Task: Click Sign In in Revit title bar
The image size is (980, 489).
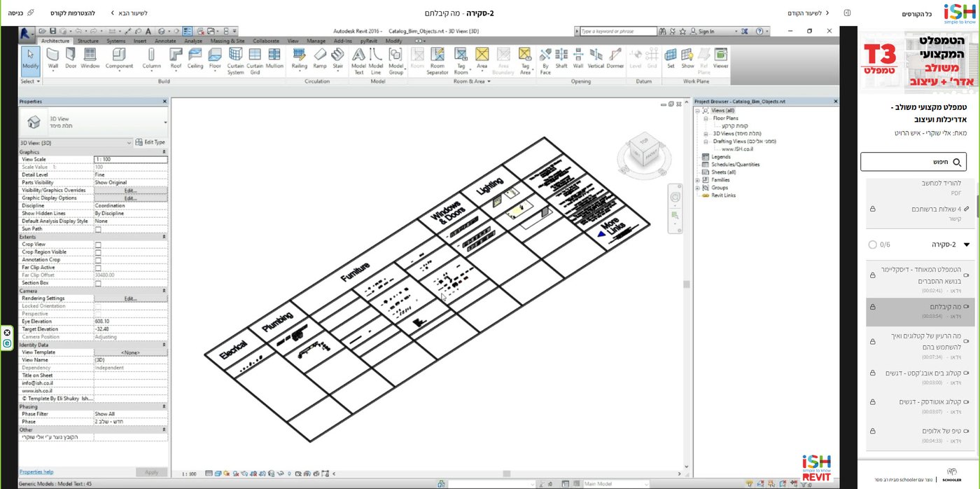Action: 702,32
